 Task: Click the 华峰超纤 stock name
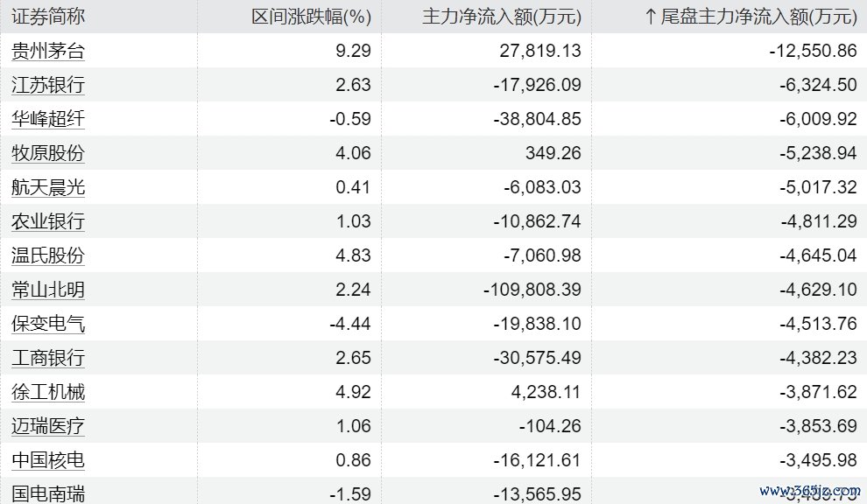[48, 119]
